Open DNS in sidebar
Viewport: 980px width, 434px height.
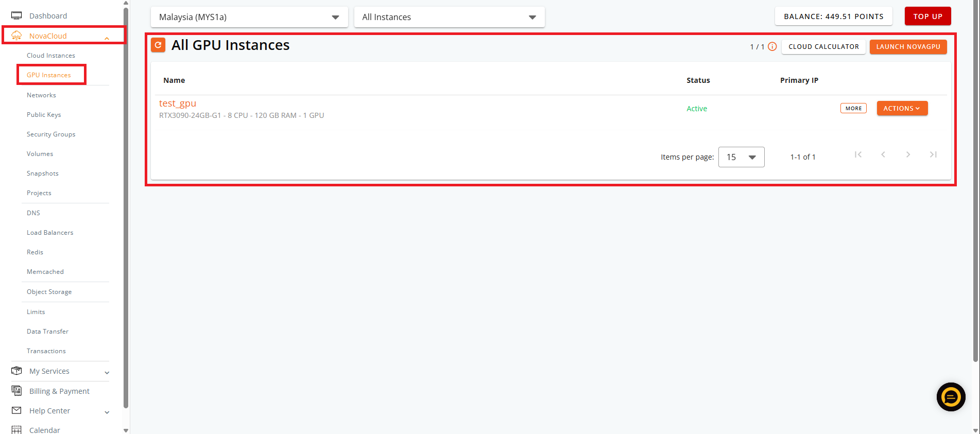coord(33,213)
